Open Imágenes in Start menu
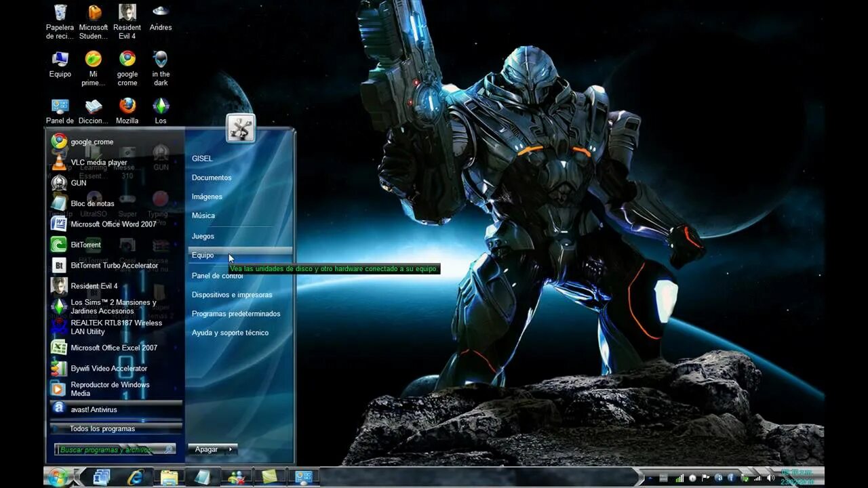The image size is (868, 488). point(240,197)
